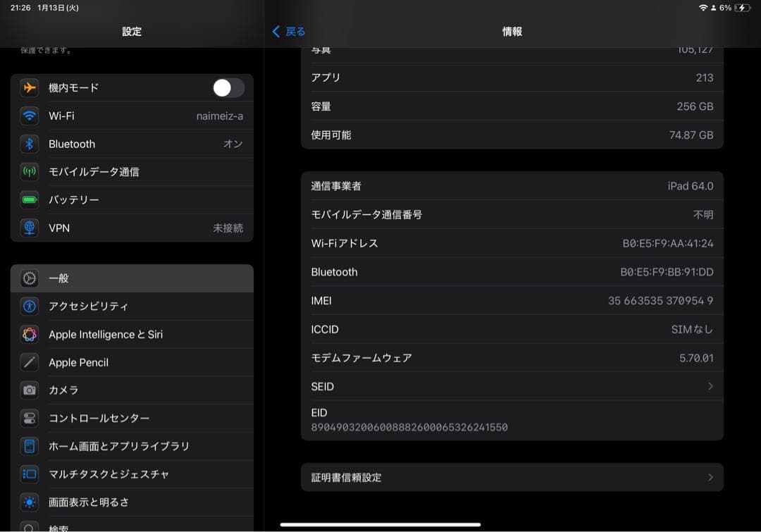Tap the 戻る back button

tap(288, 31)
